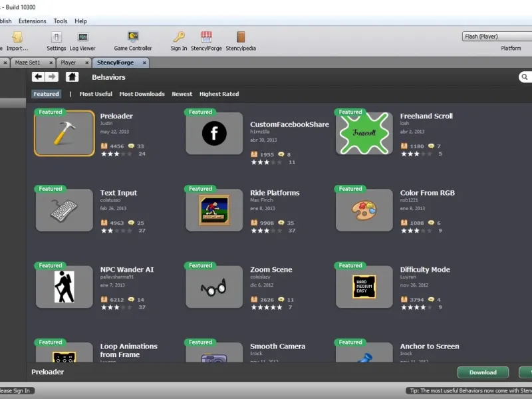Select the Freehand Scroll thumbnail
532x399 pixels.
pos(364,134)
